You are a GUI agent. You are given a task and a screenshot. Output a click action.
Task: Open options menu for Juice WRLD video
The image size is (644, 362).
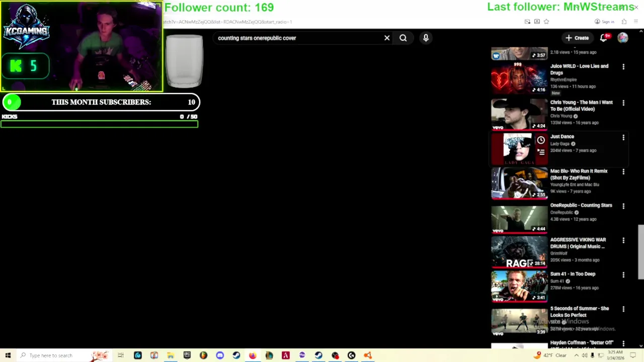[623, 67]
